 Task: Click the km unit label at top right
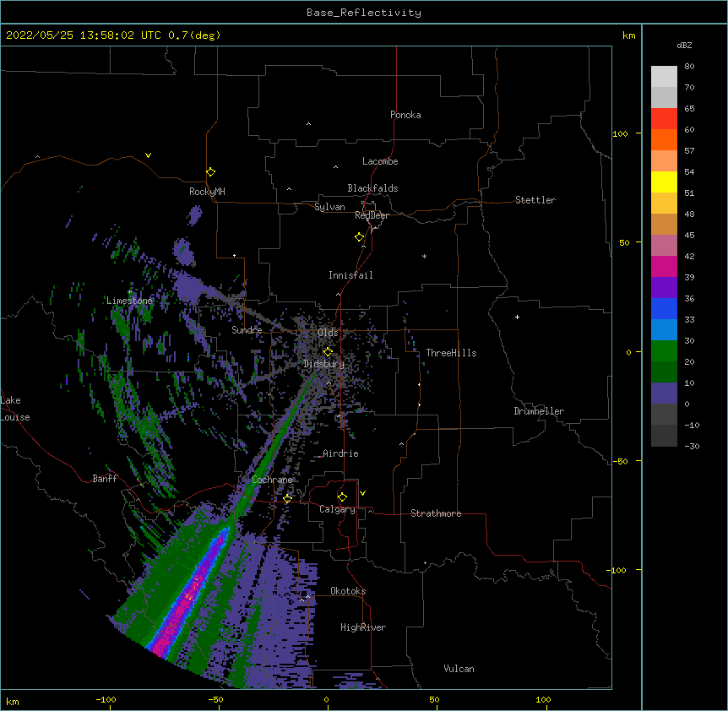(x=628, y=35)
